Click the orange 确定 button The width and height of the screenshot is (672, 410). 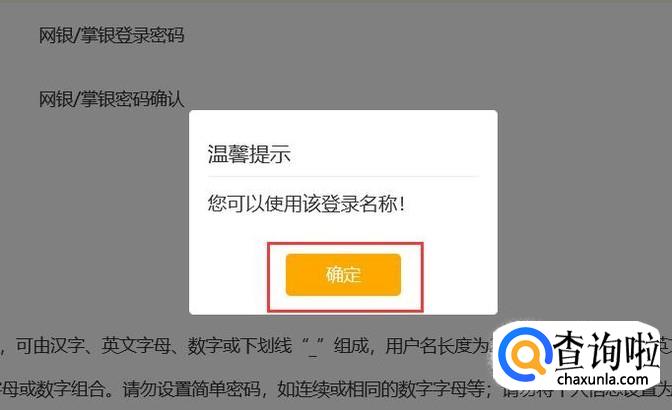[x=343, y=275]
